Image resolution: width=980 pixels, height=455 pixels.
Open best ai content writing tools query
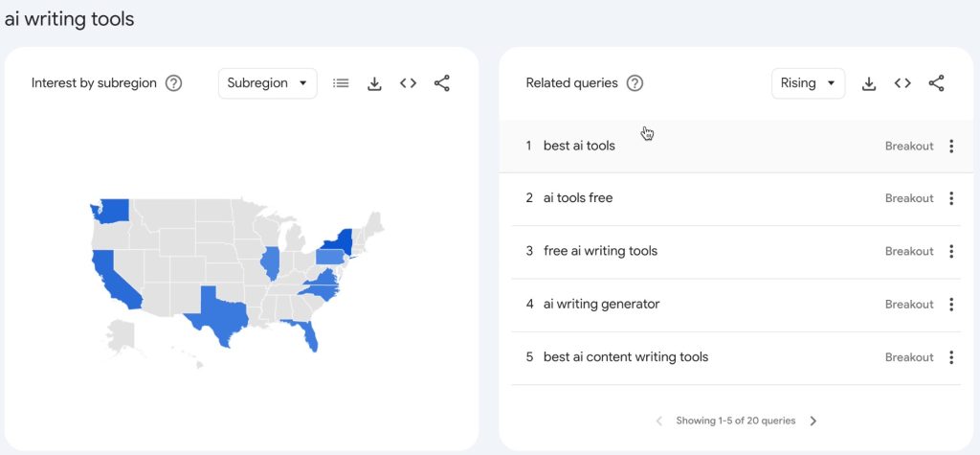[626, 357]
